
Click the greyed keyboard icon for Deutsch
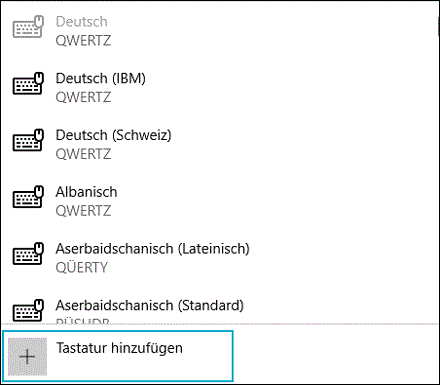[x=28, y=27]
